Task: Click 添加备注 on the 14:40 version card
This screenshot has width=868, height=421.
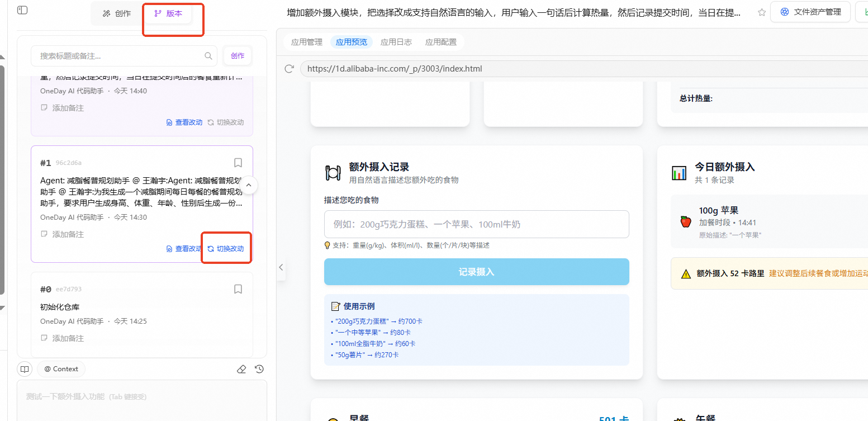Action: tap(63, 108)
